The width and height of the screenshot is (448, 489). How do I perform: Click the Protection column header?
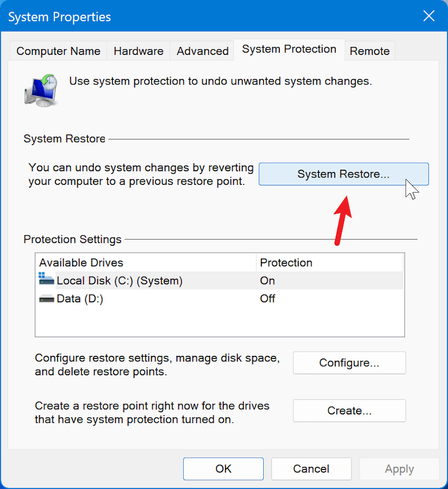click(x=286, y=262)
